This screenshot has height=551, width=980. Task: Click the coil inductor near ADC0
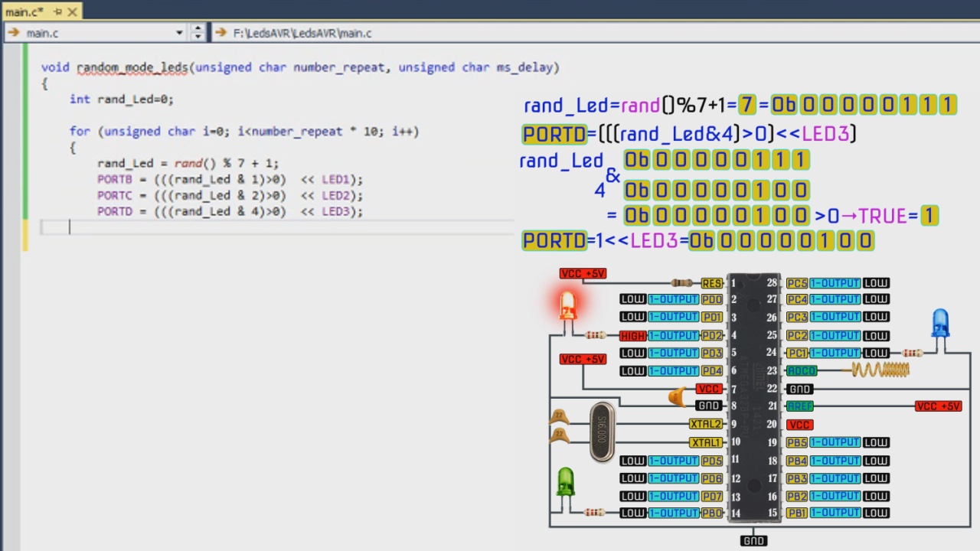coord(880,370)
